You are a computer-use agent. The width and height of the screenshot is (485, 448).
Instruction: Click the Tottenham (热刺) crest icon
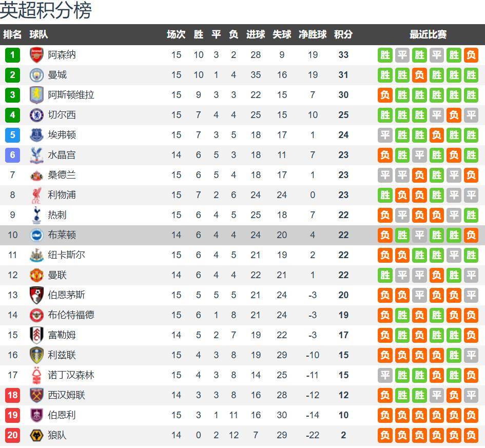point(37,215)
